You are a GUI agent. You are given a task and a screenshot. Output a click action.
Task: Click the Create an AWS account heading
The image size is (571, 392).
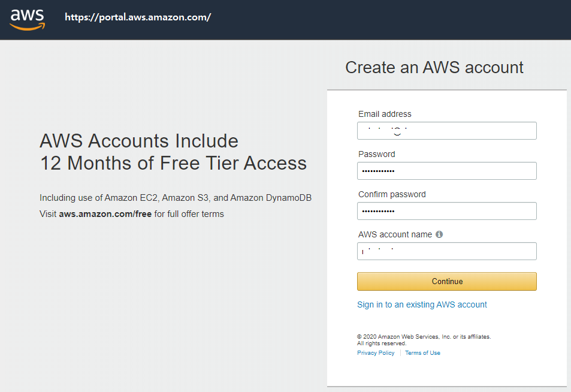pyautogui.click(x=434, y=67)
